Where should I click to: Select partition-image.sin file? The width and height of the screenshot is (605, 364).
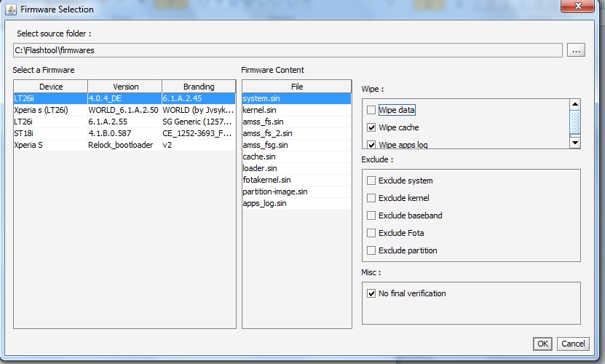(x=297, y=191)
